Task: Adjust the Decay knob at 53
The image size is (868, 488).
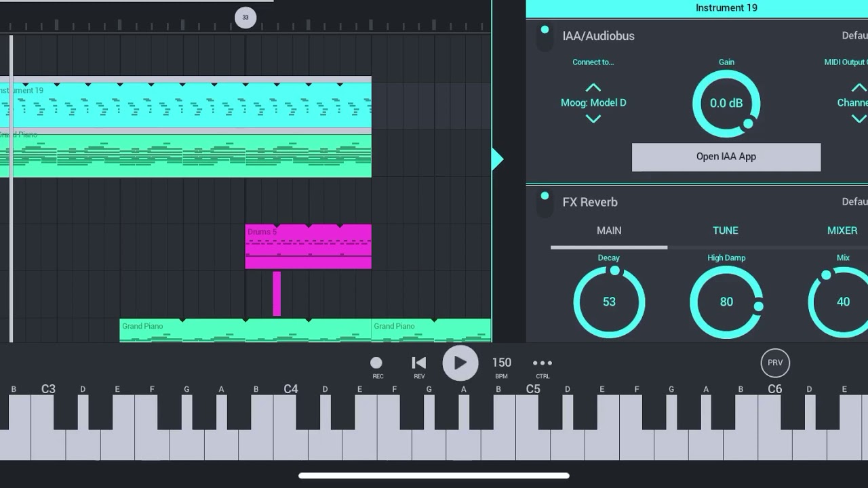Action: [609, 302]
